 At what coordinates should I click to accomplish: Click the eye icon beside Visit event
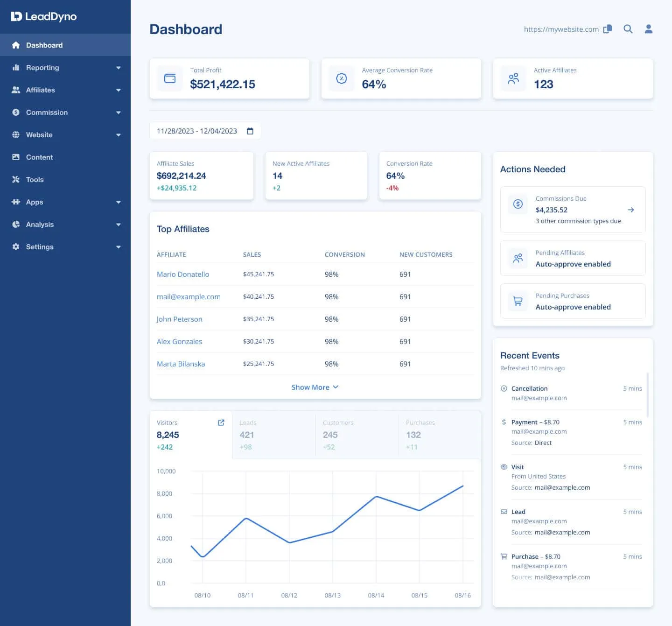504,467
